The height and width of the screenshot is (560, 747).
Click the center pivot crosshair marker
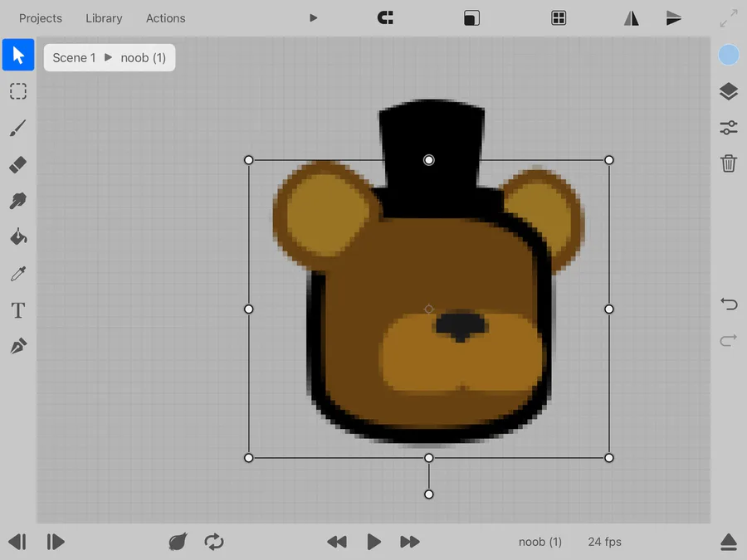pos(429,309)
